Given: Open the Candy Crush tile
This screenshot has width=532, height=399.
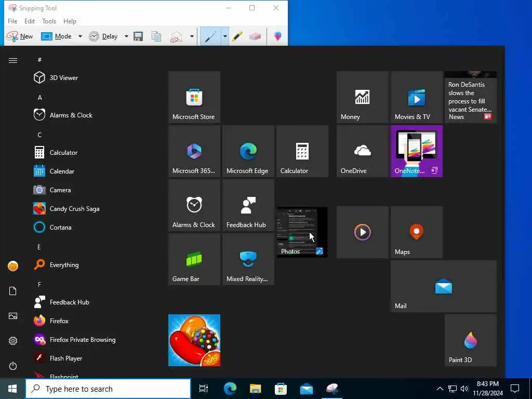Looking at the screenshot, I should coord(194,340).
